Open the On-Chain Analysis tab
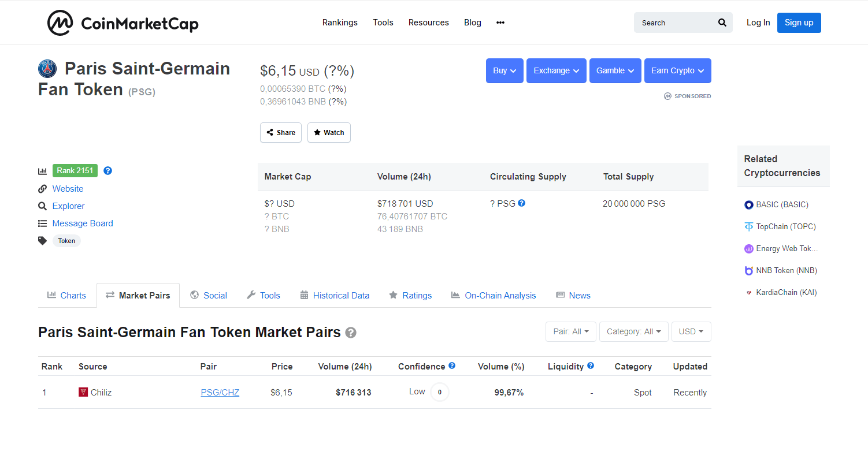The image size is (868, 459). click(x=494, y=295)
